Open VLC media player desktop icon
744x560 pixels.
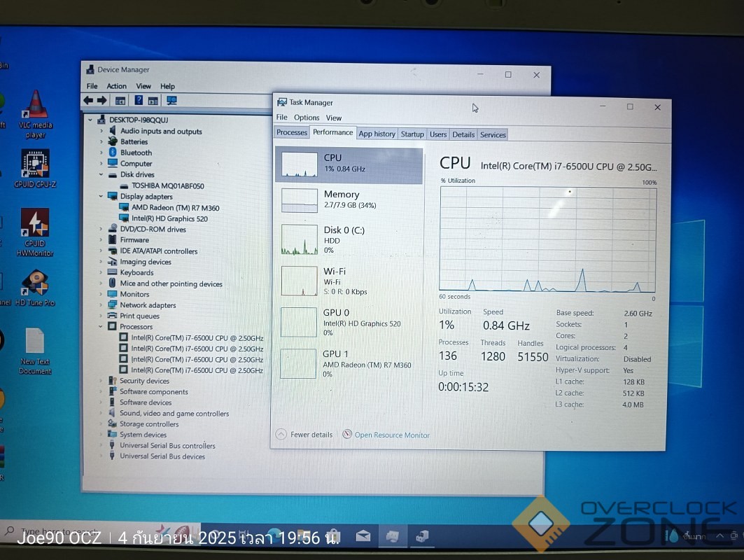click(36, 114)
